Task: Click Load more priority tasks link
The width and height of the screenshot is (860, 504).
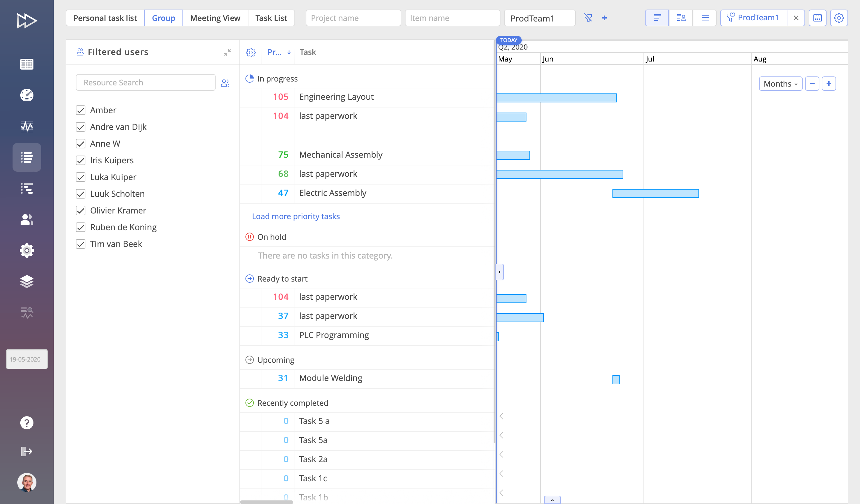Action: tap(296, 216)
